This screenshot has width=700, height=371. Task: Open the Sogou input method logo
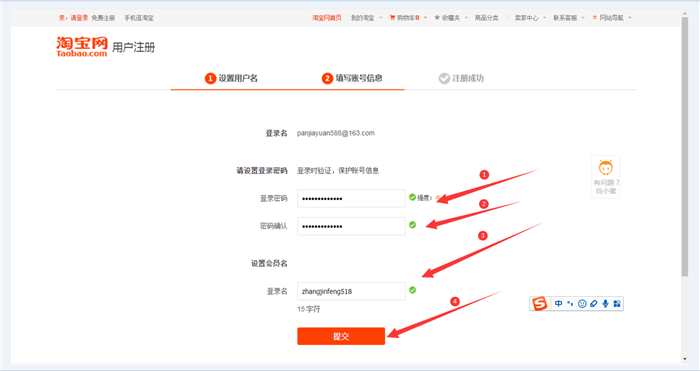click(540, 304)
